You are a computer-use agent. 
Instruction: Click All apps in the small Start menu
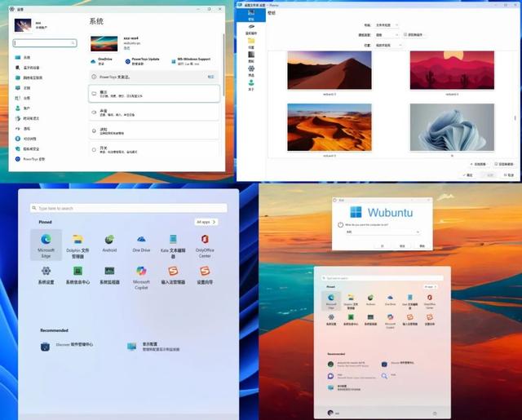click(x=430, y=286)
